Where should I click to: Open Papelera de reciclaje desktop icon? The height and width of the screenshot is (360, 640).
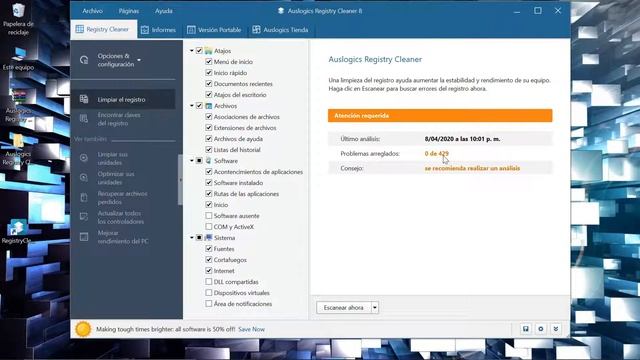[18, 19]
